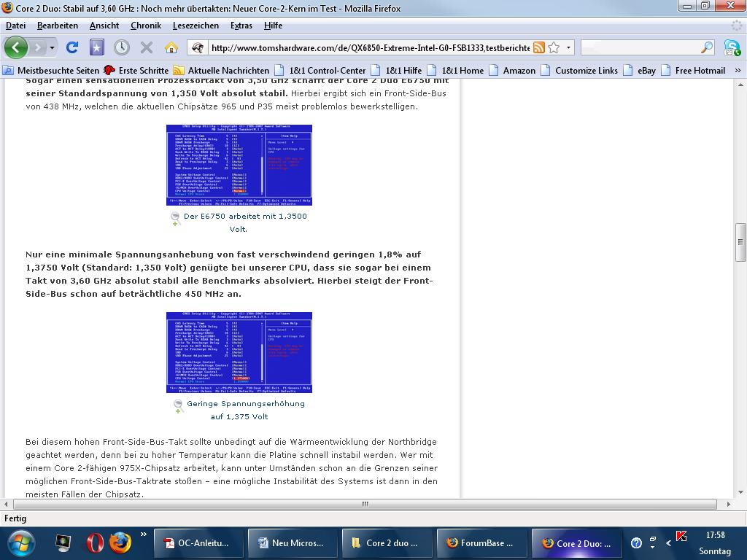The width and height of the screenshot is (747, 560).
Task: Launch Opera from the quick launch bar
Action: 95,542
